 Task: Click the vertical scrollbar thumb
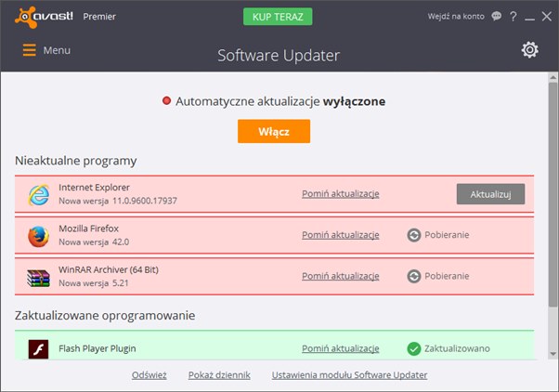(x=552, y=194)
